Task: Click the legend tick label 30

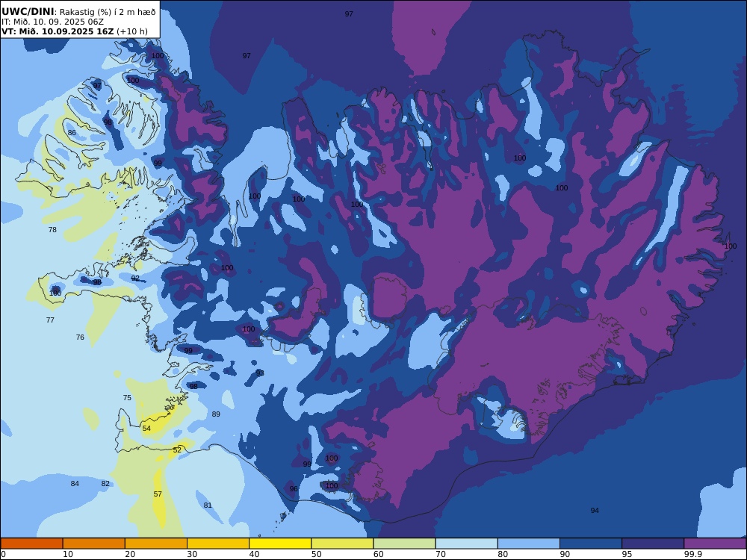Action: point(192,554)
